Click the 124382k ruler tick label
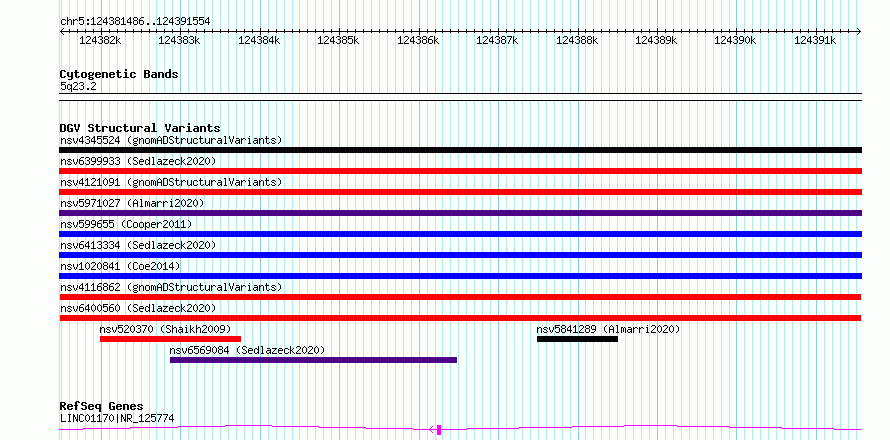 [x=100, y=41]
